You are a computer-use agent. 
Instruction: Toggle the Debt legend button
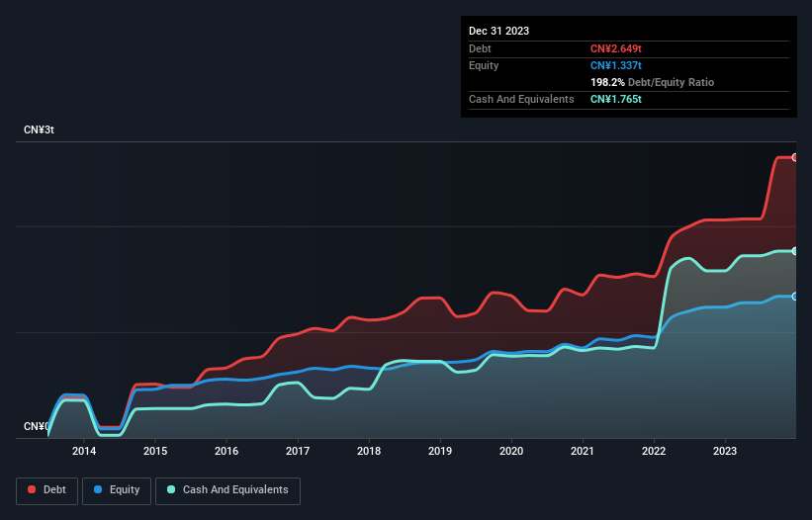47,490
